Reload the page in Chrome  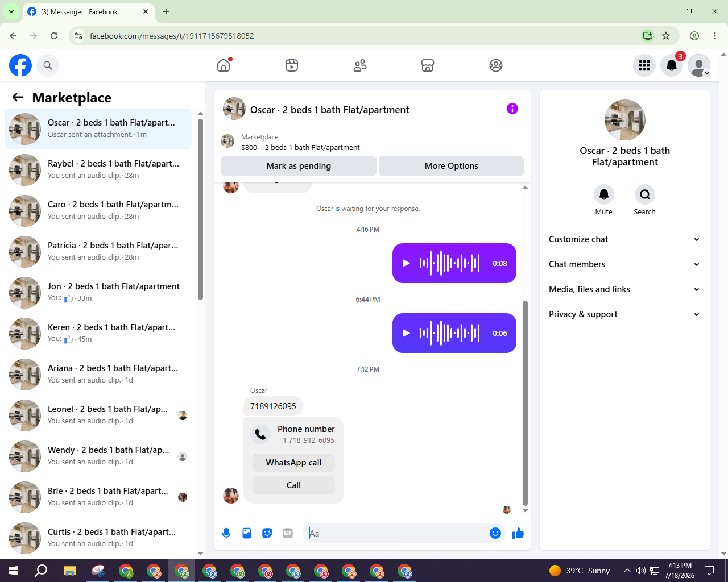(54, 36)
